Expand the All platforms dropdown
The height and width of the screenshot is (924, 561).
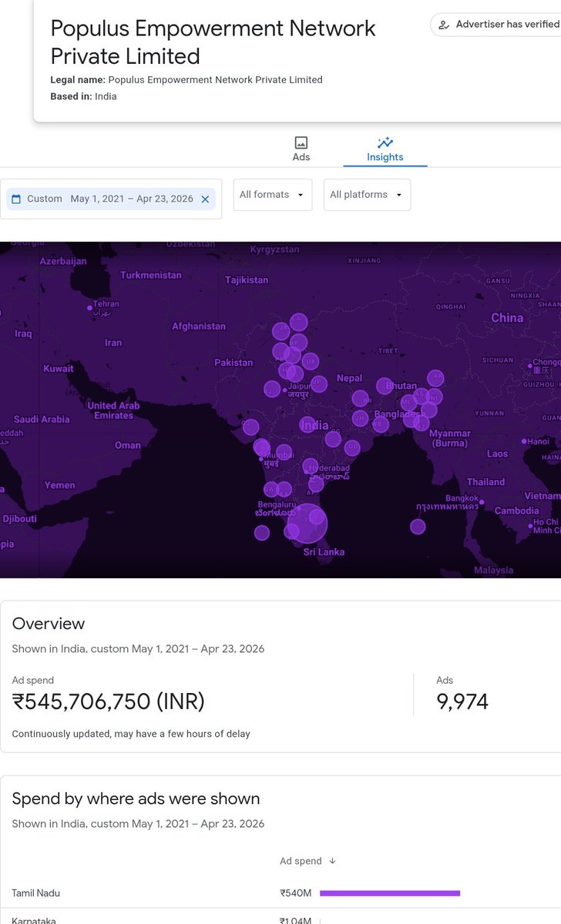point(367,195)
